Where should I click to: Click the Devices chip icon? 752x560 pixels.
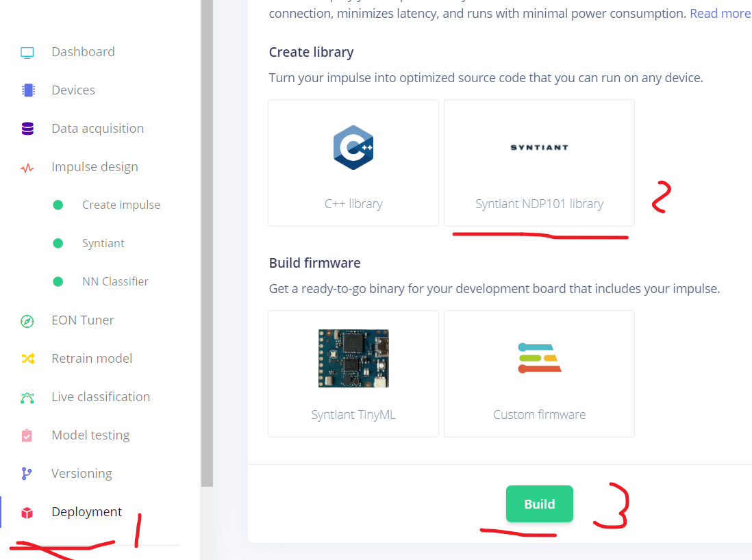tap(28, 90)
